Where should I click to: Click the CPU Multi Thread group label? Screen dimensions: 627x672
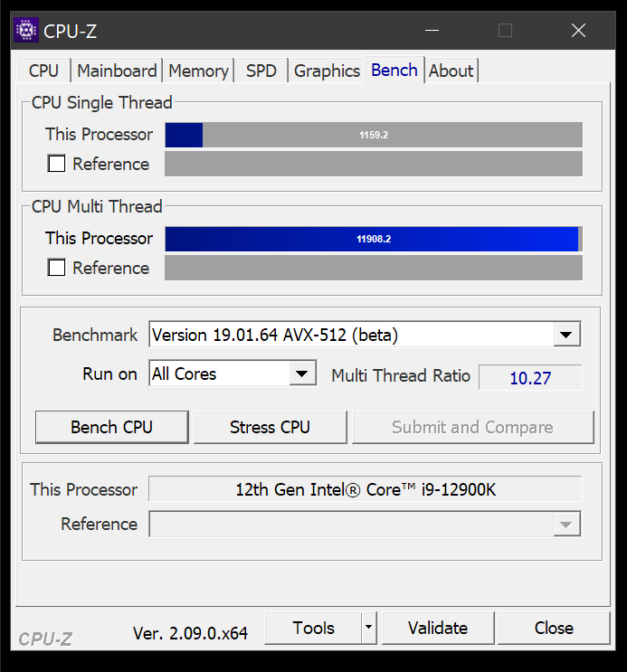pyautogui.click(x=97, y=206)
